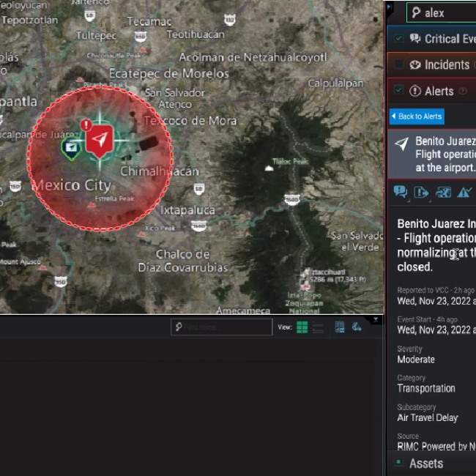Screen dimensions: 476x476
Task: Click the warning triangle checkmark icon
Action: [464, 193]
